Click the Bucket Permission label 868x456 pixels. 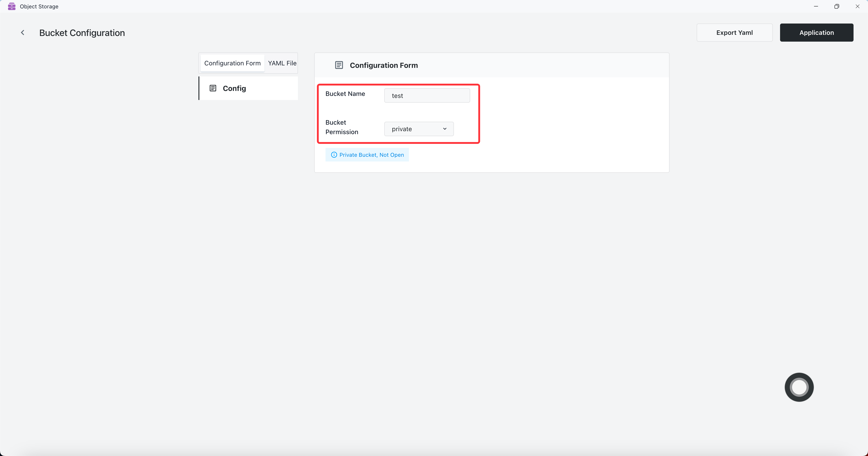[x=341, y=127]
